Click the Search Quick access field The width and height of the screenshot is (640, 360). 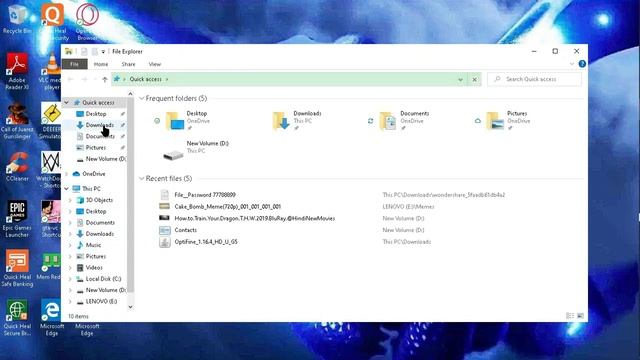(534, 79)
